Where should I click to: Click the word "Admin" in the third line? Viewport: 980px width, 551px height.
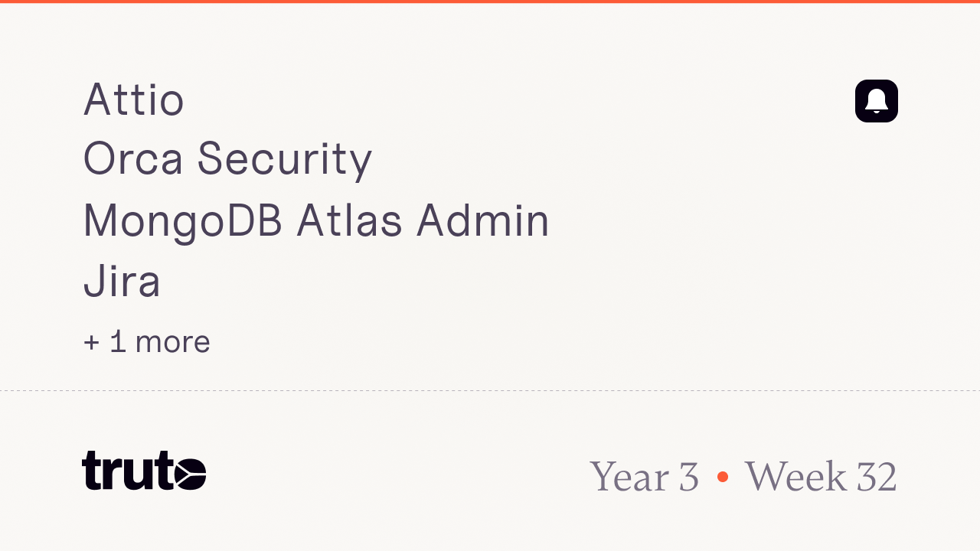483,220
